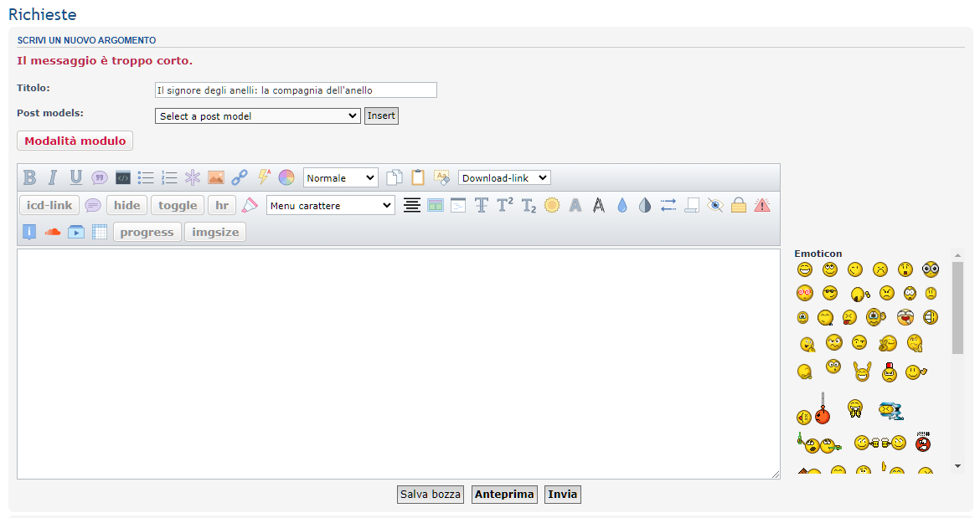980x518 pixels.
Task: Open the Menu carattere dropdown
Action: click(x=331, y=205)
